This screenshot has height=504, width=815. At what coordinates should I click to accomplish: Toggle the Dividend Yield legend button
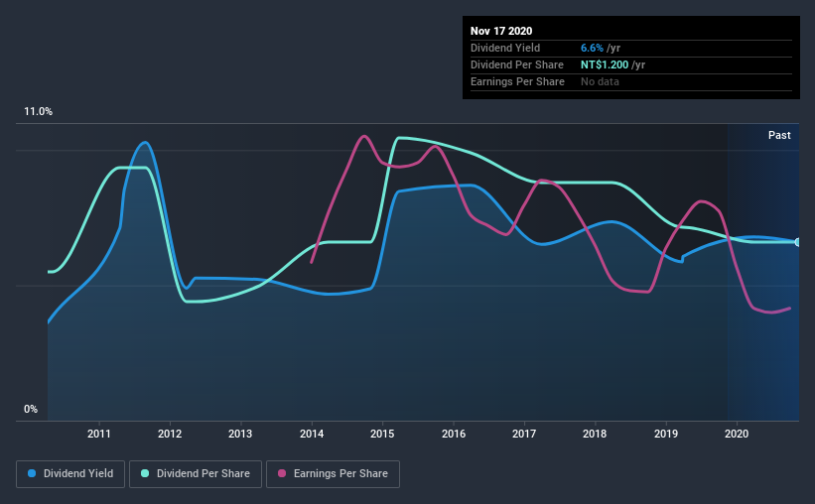tap(70, 474)
